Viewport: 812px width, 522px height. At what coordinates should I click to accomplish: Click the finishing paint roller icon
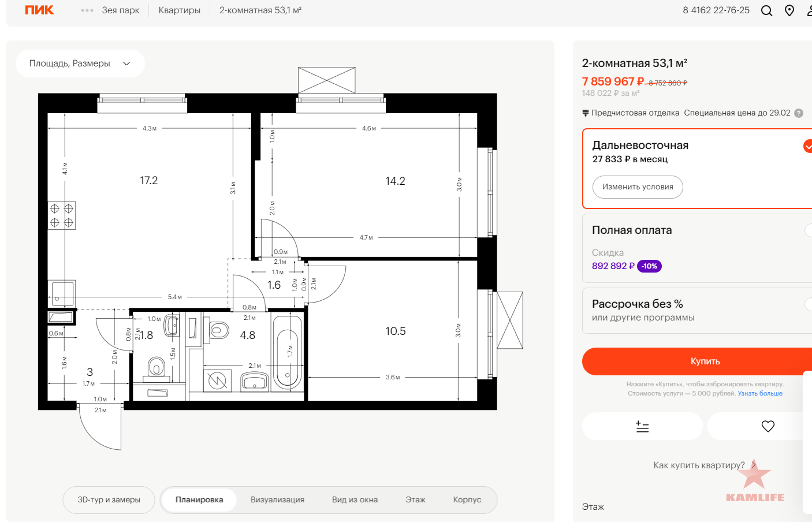[586, 113]
